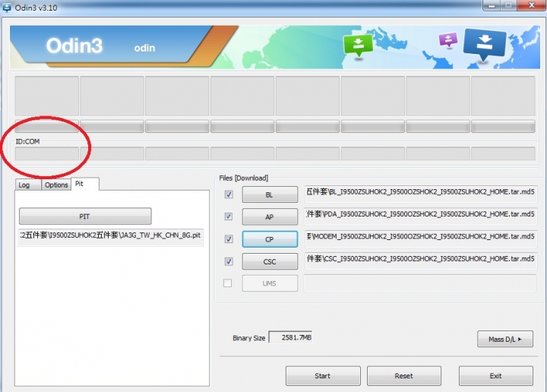
Task: Enable the UMS checkbox
Action: click(227, 283)
